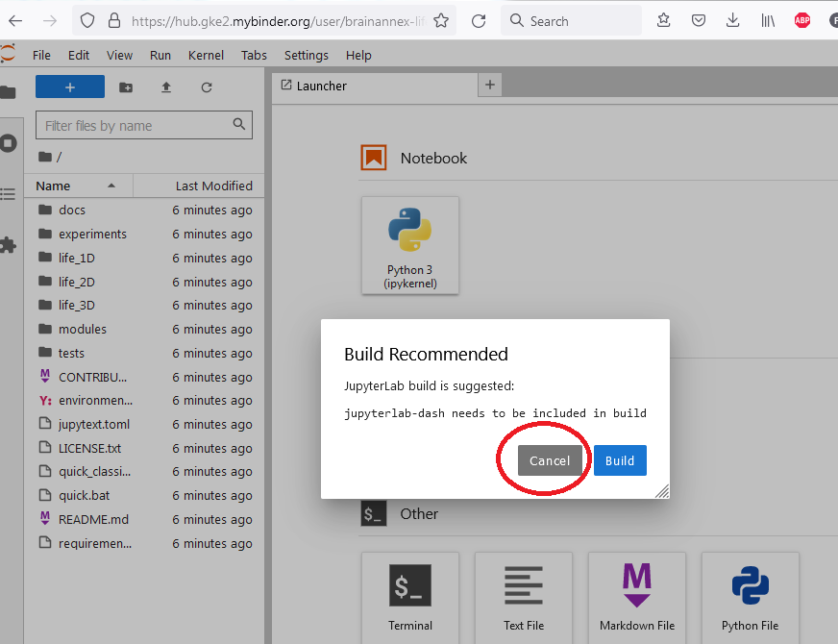Screen dimensions: 838x644
Task: Open the browser library icon
Action: 768,21
